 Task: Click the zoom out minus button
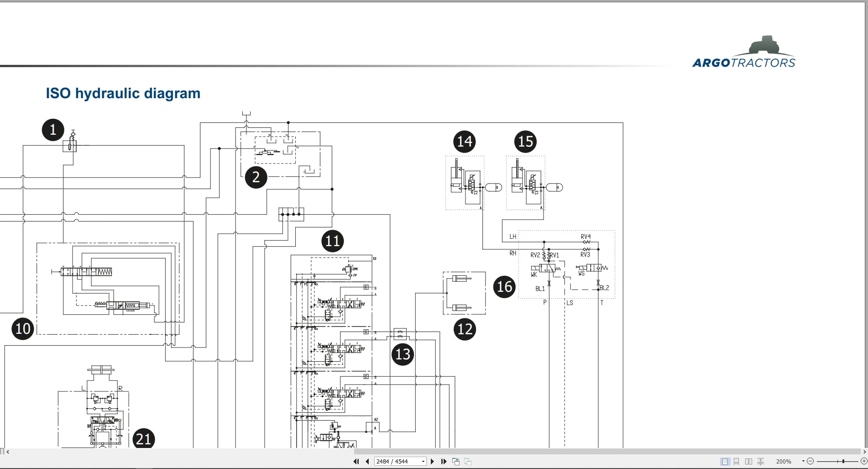pyautogui.click(x=810, y=461)
